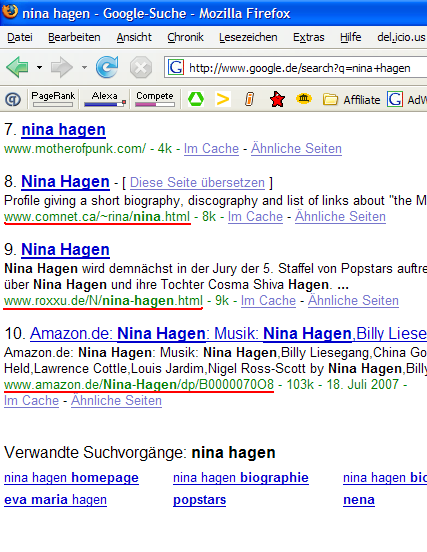Search related nina hagen biographie
This screenshot has height=552, width=427.
pyautogui.click(x=241, y=478)
